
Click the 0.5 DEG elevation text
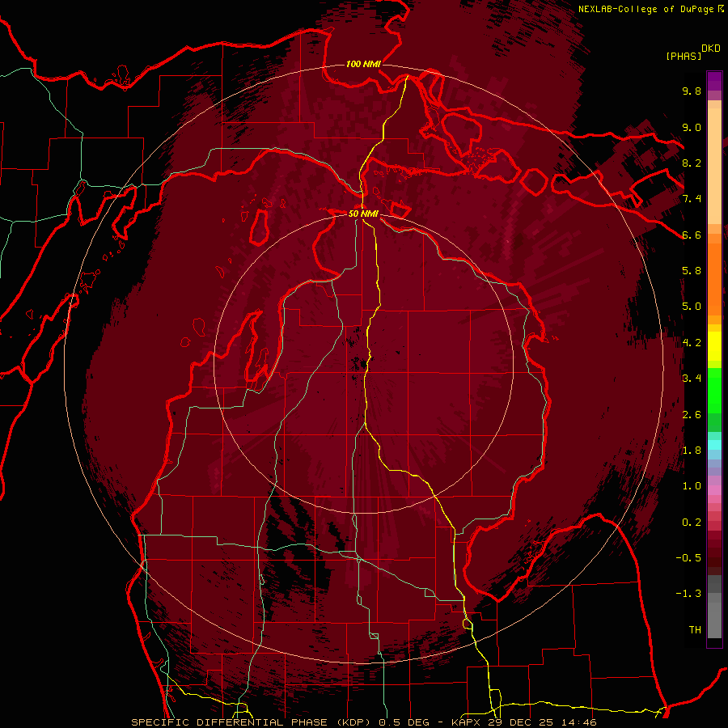[x=405, y=722]
